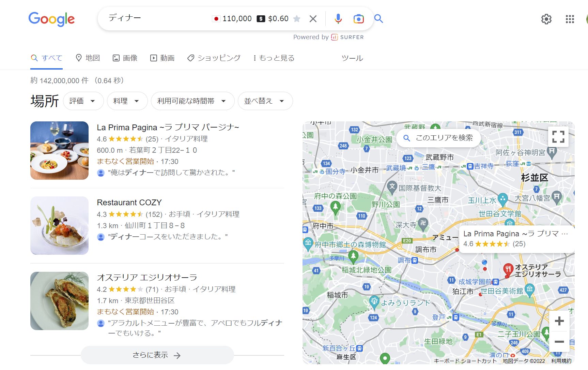Open the 利用可能な時間帯 hours dropdown
The height and width of the screenshot is (370, 588).
[192, 101]
